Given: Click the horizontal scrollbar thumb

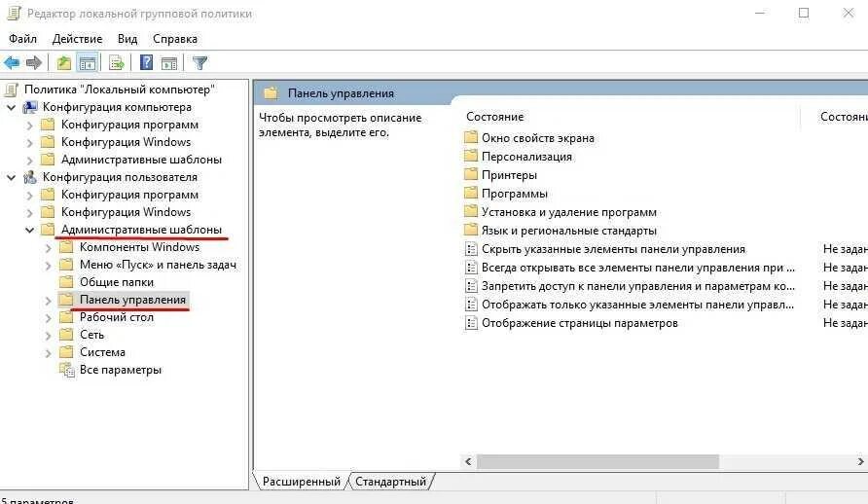Looking at the screenshot, I should tap(597, 461).
